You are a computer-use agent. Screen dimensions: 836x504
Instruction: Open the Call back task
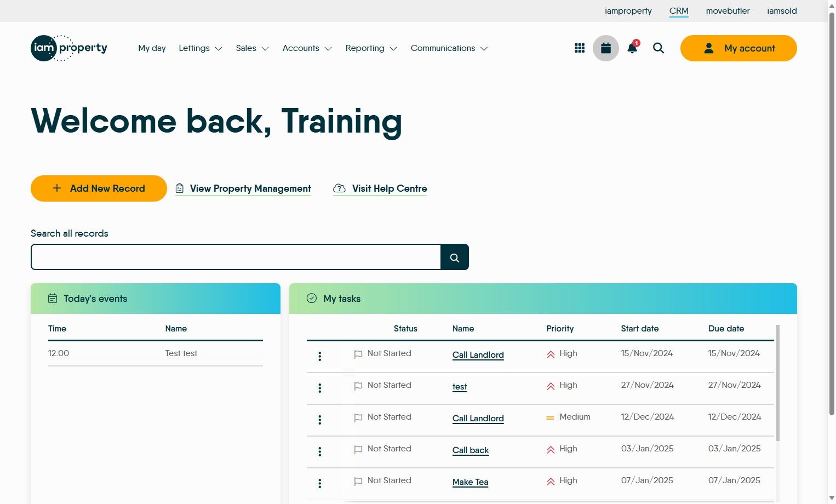[x=470, y=450]
